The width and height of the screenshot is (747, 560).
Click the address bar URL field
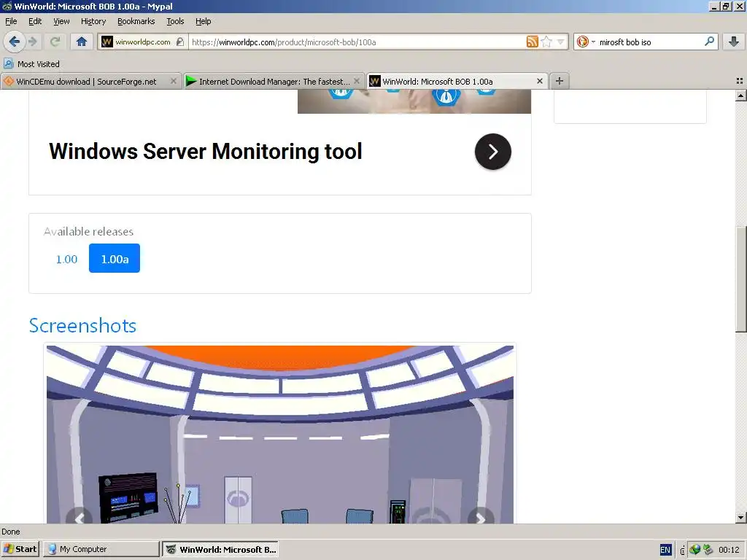point(357,42)
